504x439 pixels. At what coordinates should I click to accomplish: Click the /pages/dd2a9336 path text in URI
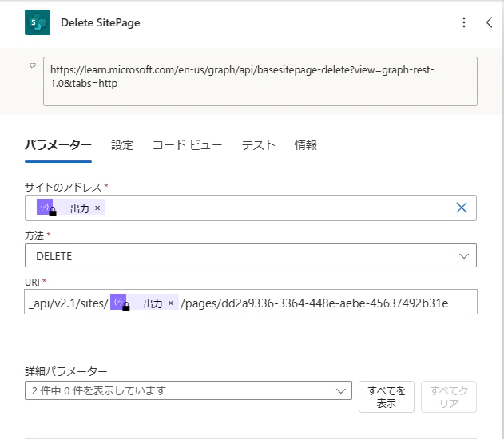(x=314, y=303)
